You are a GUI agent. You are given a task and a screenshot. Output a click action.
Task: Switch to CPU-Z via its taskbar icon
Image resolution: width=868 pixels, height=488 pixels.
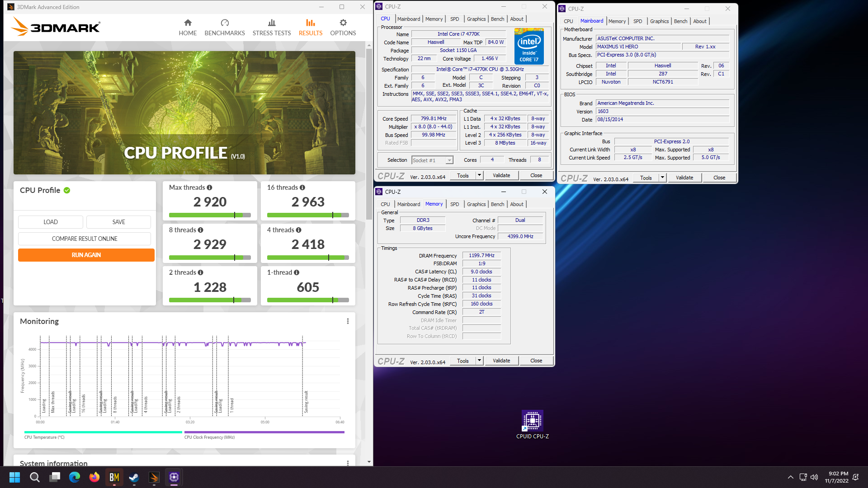point(174,477)
